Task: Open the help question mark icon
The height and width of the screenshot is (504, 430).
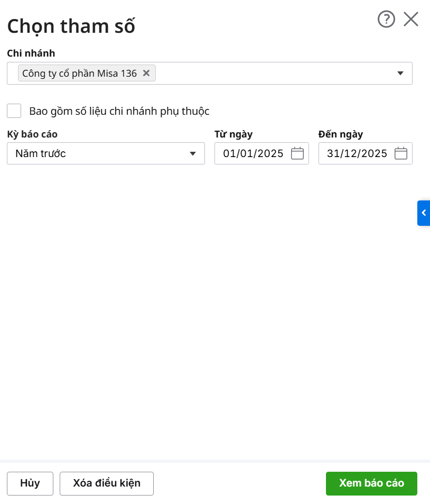Action: coord(386,20)
